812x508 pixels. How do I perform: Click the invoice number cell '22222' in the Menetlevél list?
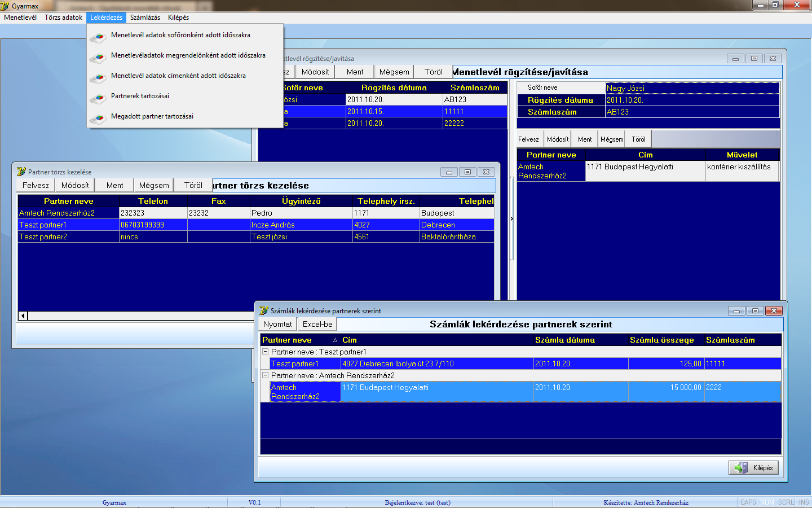(x=475, y=123)
